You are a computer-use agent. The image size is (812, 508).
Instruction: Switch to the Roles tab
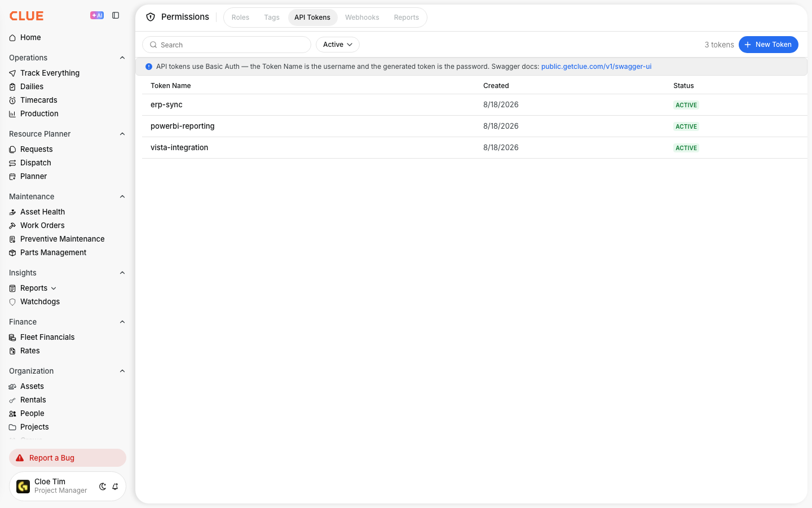click(x=240, y=17)
